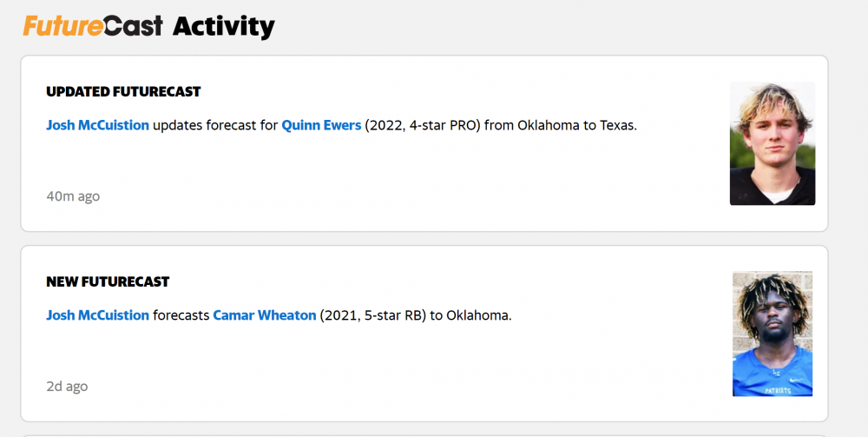Click the 40m ago timestamp
Image resolution: width=868 pixels, height=437 pixels.
[x=73, y=196]
